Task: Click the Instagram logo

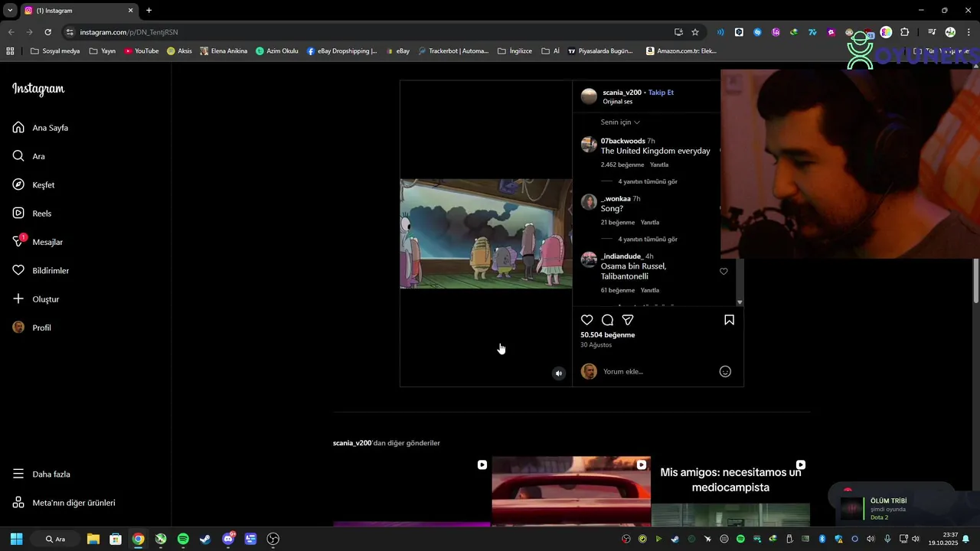Action: click(38, 89)
